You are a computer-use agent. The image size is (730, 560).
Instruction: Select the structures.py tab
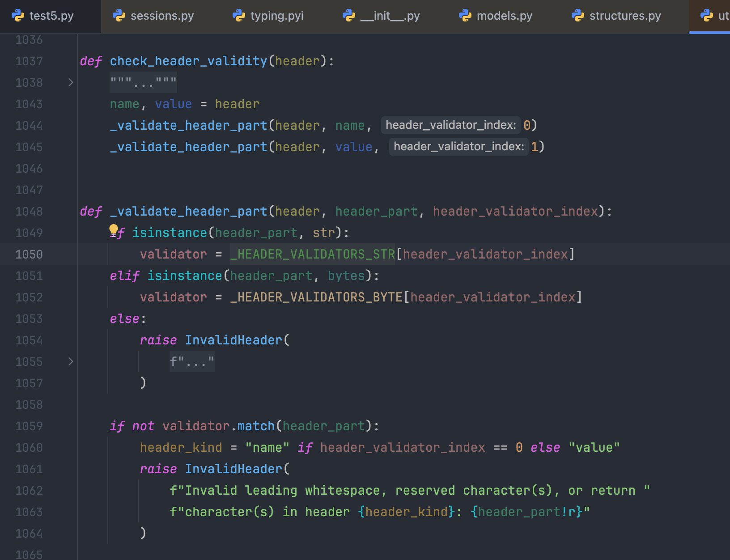[624, 16]
